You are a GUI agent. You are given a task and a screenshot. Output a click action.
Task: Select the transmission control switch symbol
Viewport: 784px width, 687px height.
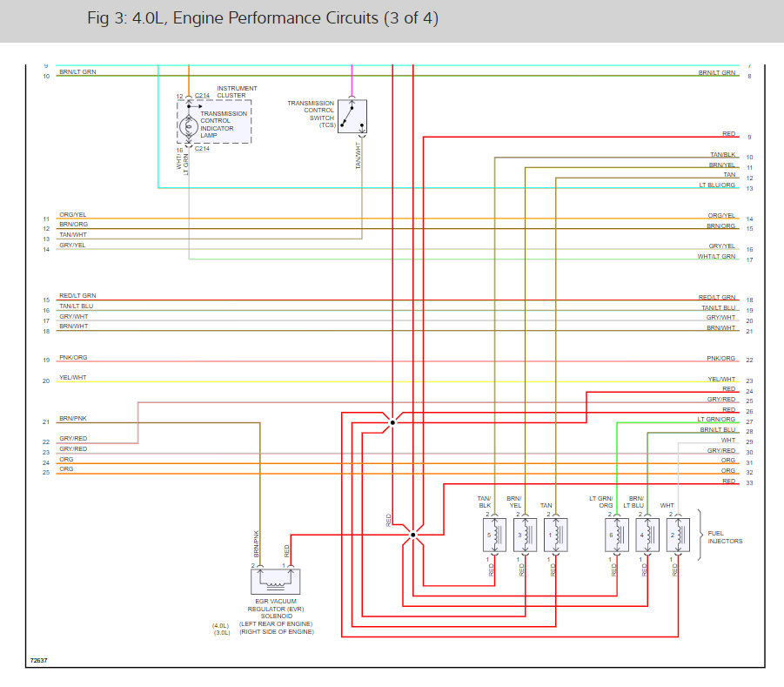tap(352, 116)
